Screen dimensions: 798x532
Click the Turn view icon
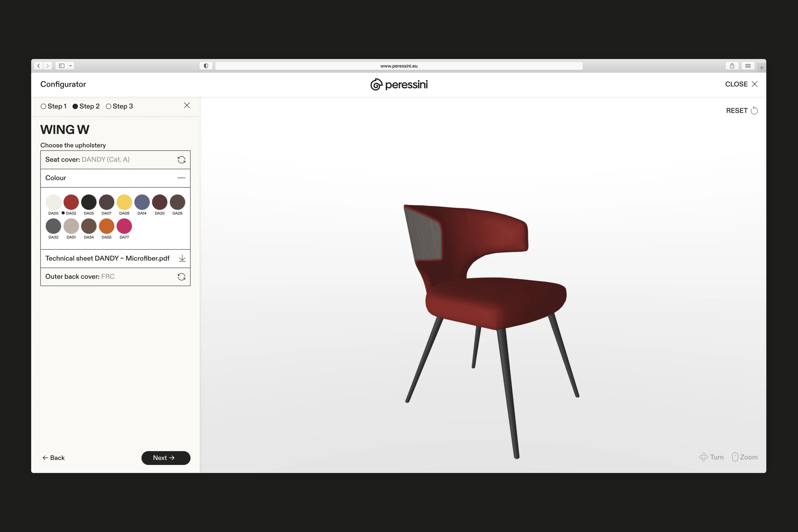pos(703,457)
